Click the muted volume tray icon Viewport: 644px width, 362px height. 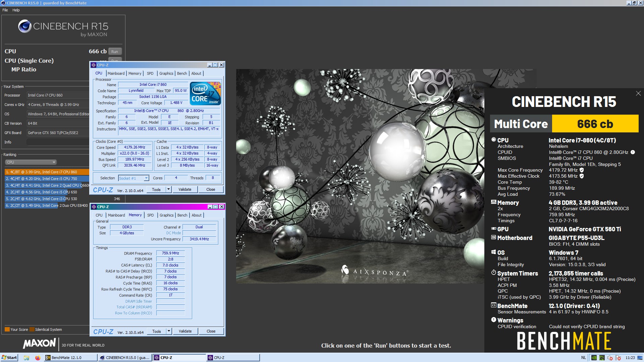(x=610, y=358)
